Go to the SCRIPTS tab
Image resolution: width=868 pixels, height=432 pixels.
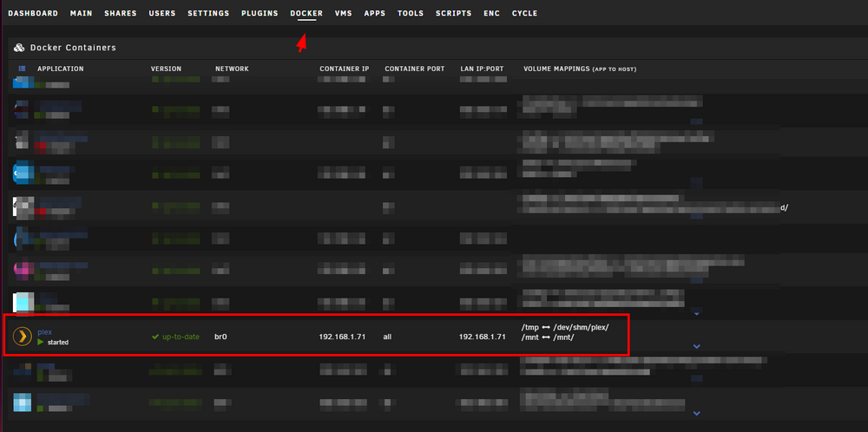[453, 13]
